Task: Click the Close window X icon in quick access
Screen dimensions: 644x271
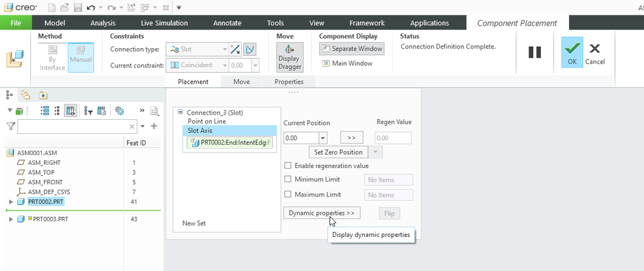Action: click(165, 8)
